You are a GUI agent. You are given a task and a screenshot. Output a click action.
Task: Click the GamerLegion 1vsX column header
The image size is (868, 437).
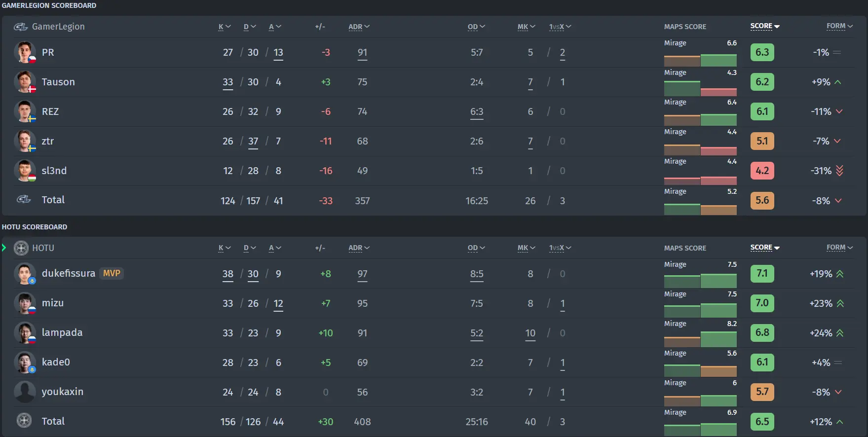(x=560, y=27)
